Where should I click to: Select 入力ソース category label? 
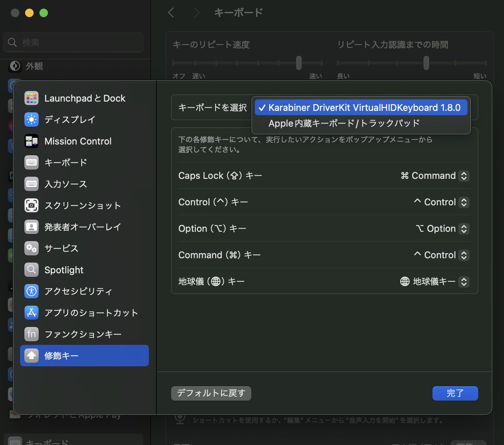point(66,184)
